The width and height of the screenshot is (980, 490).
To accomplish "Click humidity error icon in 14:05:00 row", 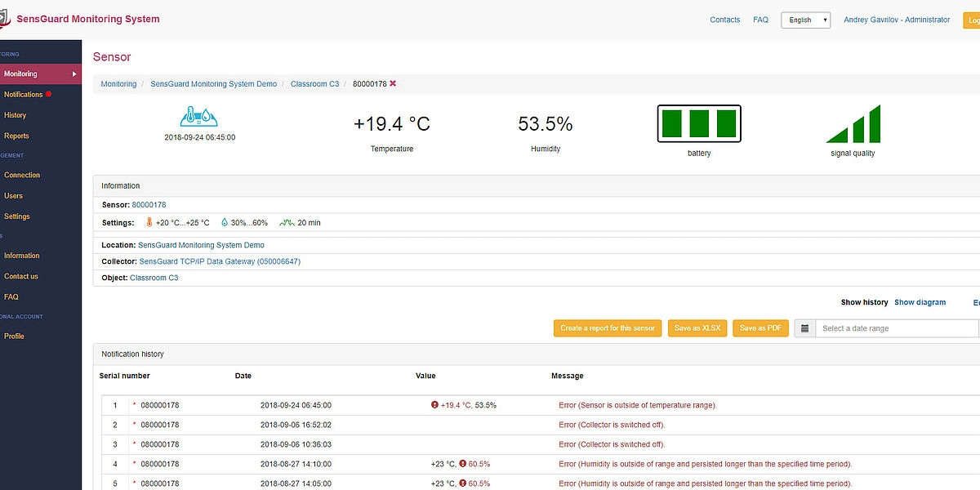I will pos(463,483).
